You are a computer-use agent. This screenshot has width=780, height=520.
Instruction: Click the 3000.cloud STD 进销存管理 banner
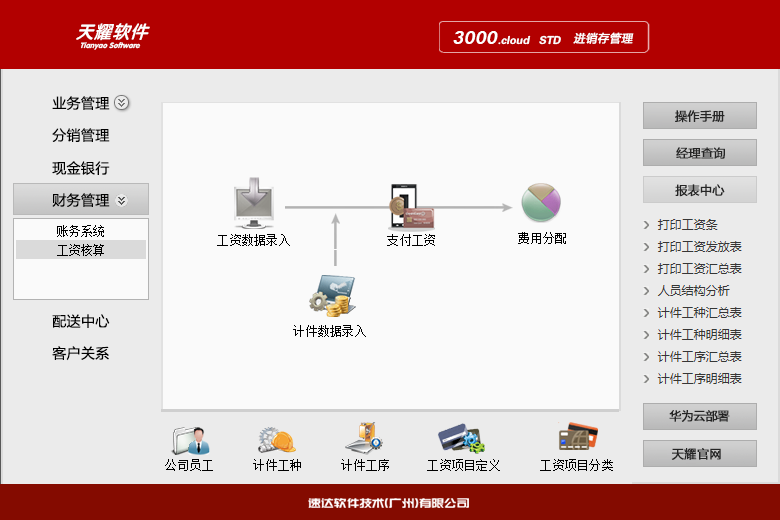point(544,37)
